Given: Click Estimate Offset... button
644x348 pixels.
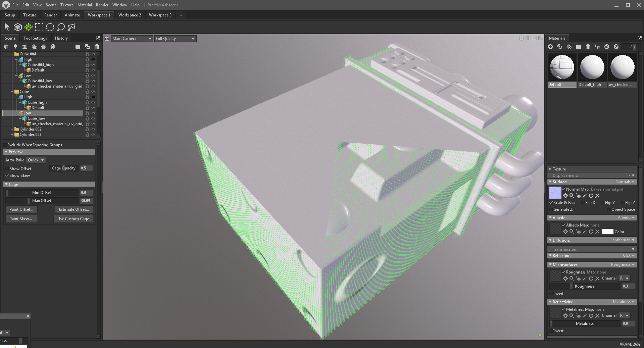Looking at the screenshot, I should coord(74,209).
